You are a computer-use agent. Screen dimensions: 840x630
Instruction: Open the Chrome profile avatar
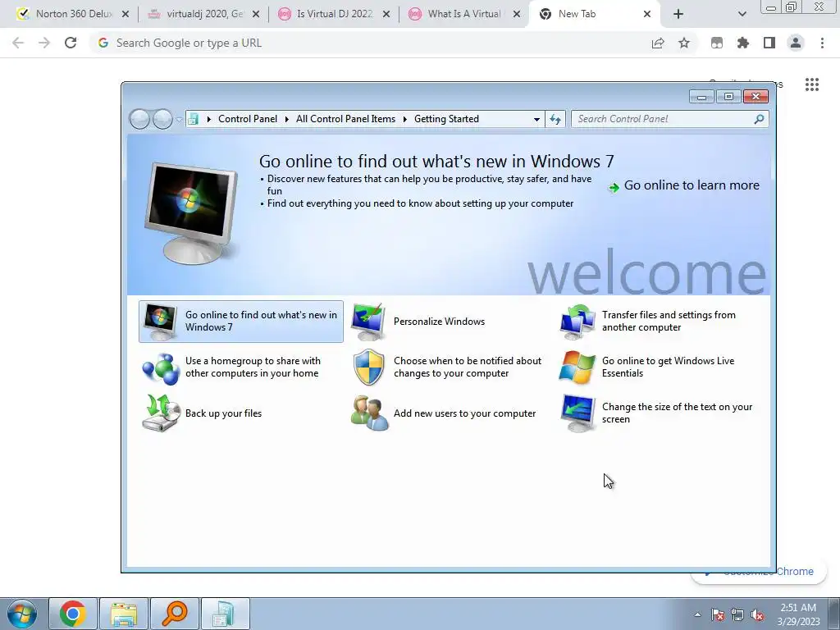pos(796,43)
